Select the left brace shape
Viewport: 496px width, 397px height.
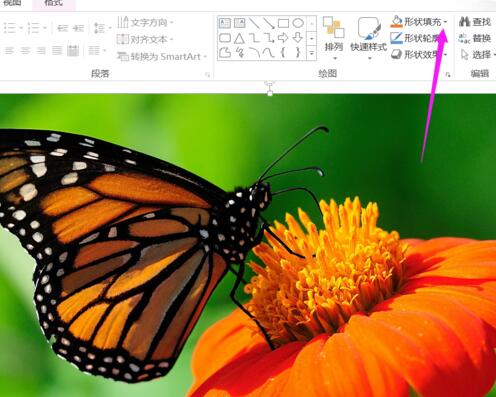[283, 52]
